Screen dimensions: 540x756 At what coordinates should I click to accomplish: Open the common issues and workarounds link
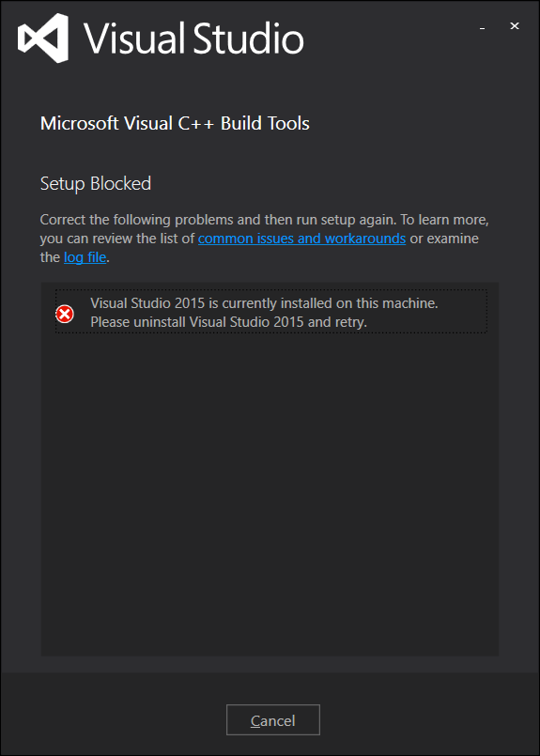pos(301,239)
